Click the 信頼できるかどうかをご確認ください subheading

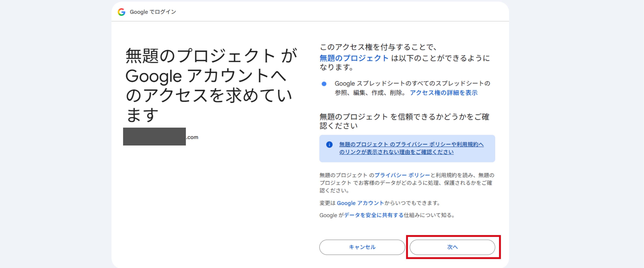(404, 121)
